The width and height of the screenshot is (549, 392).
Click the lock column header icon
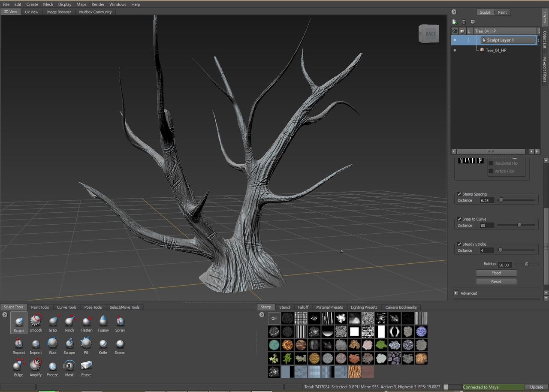[462, 31]
